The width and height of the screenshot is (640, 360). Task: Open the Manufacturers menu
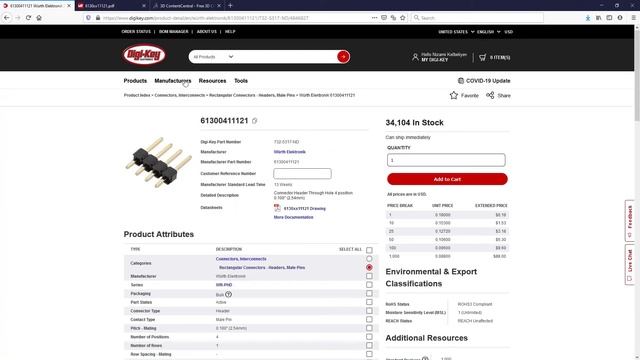tap(173, 81)
